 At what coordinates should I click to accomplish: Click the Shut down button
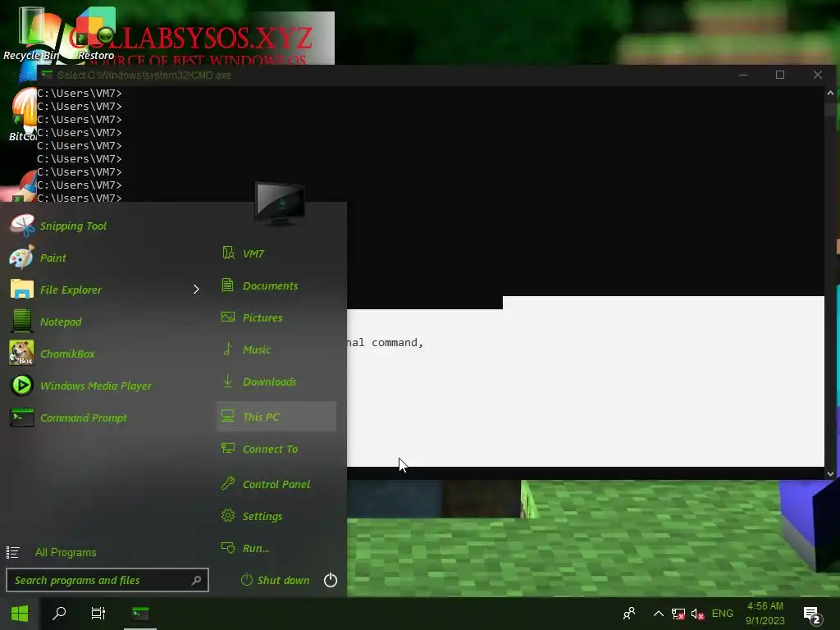[x=276, y=580]
